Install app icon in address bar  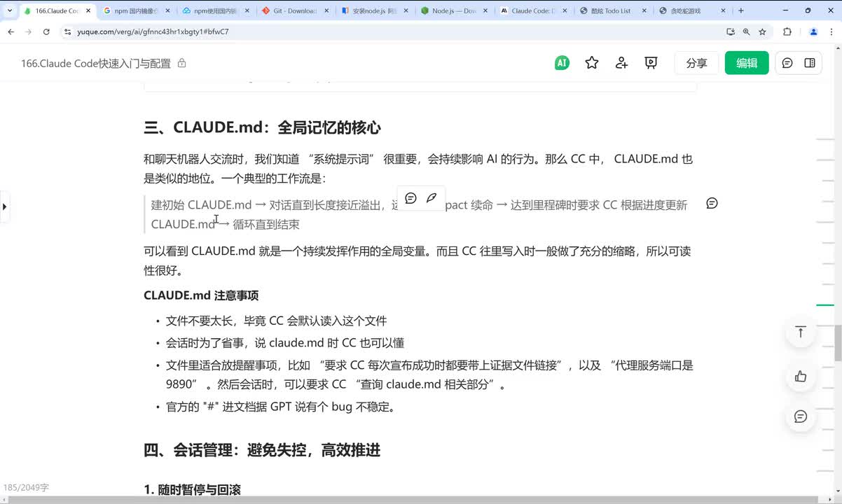tap(730, 32)
